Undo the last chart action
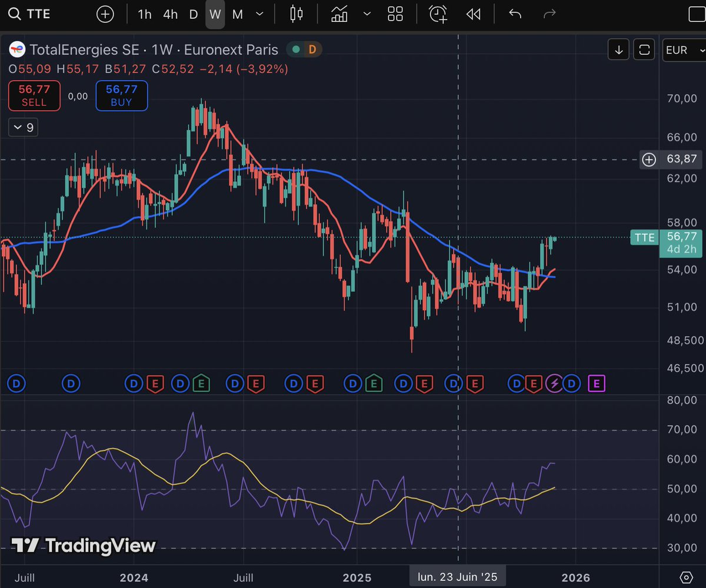This screenshot has height=588, width=706. [515, 14]
